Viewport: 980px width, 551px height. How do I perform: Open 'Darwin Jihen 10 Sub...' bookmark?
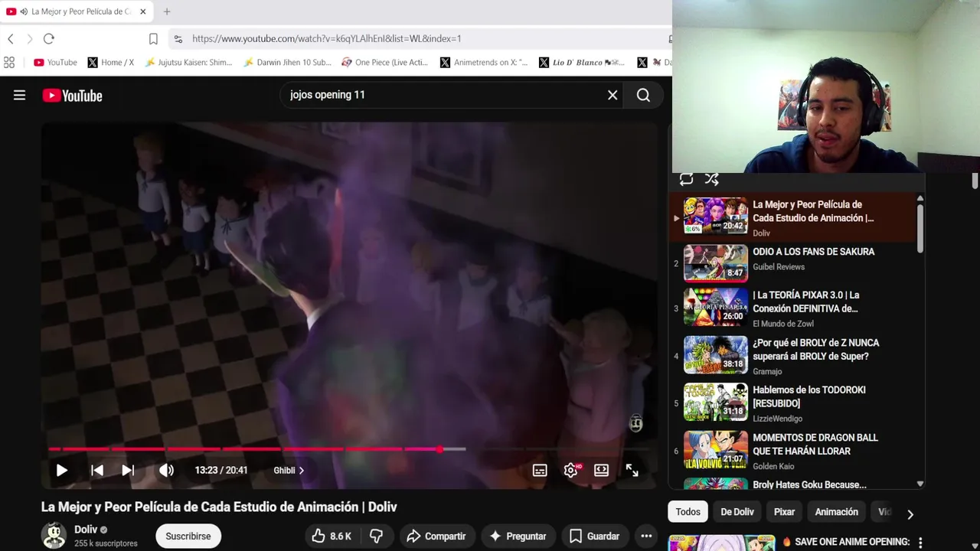coord(287,62)
